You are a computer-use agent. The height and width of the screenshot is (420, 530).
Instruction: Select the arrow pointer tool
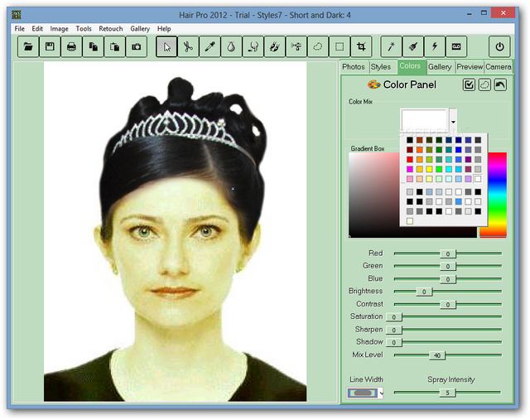coord(166,47)
